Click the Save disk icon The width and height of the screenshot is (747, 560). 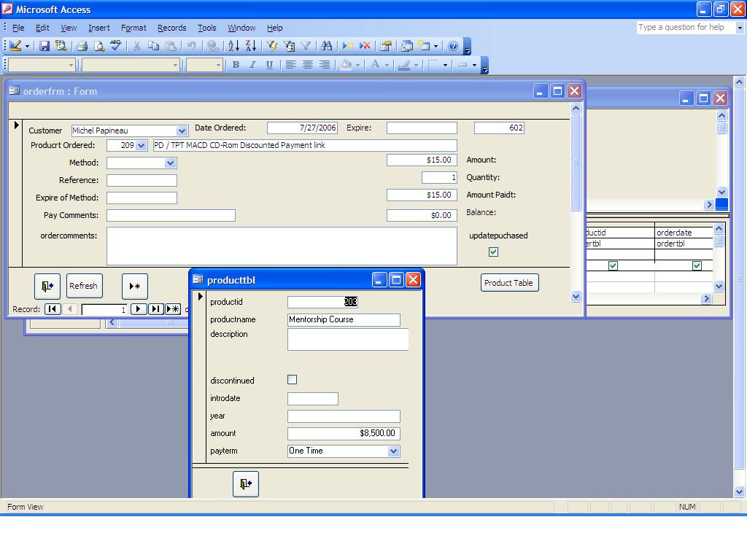[44, 46]
